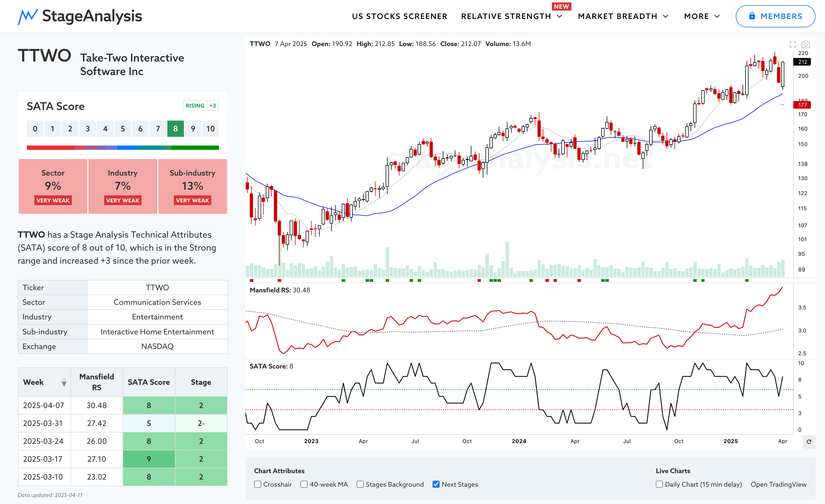Viewport: 825px width, 504px height.
Task: Open Sector 9% Very Weak card
Action: [x=53, y=186]
